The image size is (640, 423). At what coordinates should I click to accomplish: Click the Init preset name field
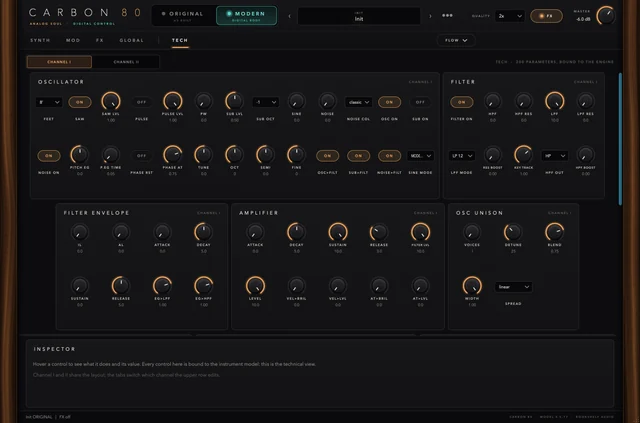359,16
